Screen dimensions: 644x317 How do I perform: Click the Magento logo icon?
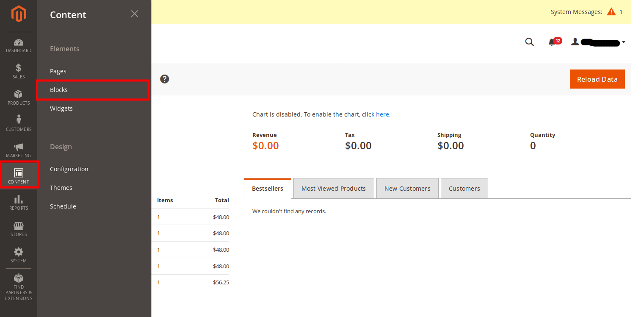click(19, 14)
